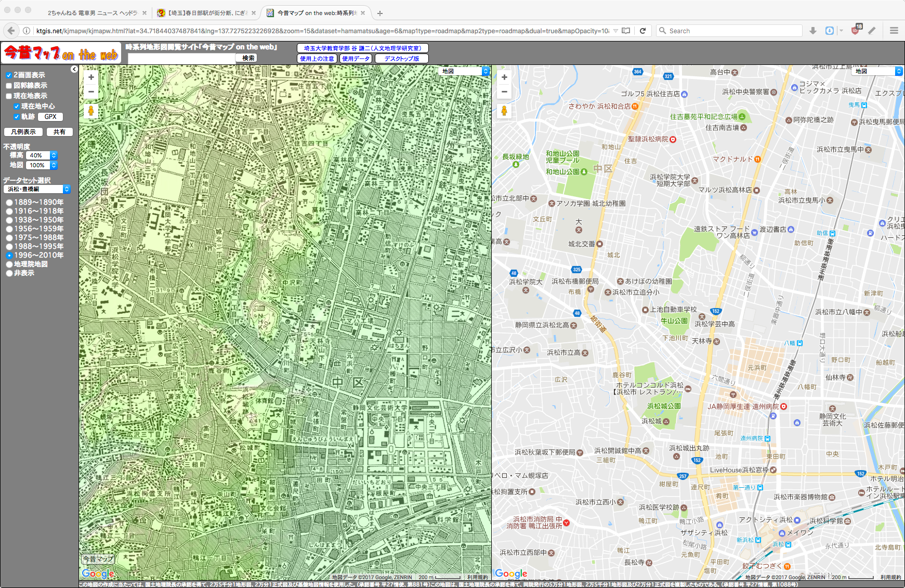Screen dimensions: 905x588
Task: Click the 浜松城 castle marker
Action: pyautogui.click(x=666, y=421)
